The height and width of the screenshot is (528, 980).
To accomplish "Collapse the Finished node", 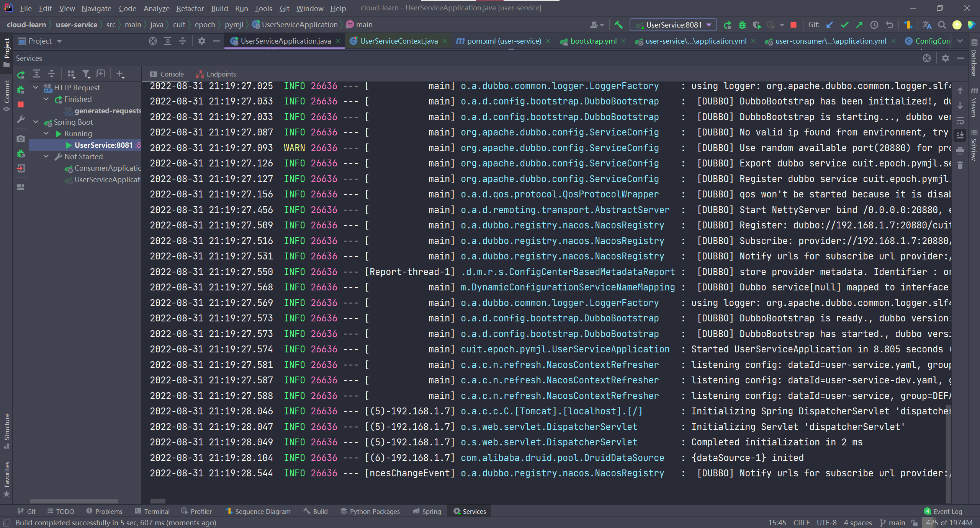I will pyautogui.click(x=46, y=99).
